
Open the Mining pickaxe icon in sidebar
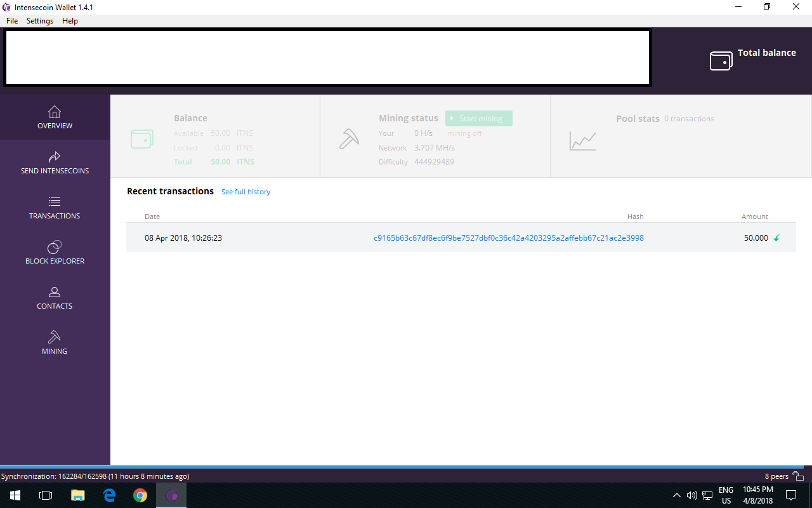[55, 337]
